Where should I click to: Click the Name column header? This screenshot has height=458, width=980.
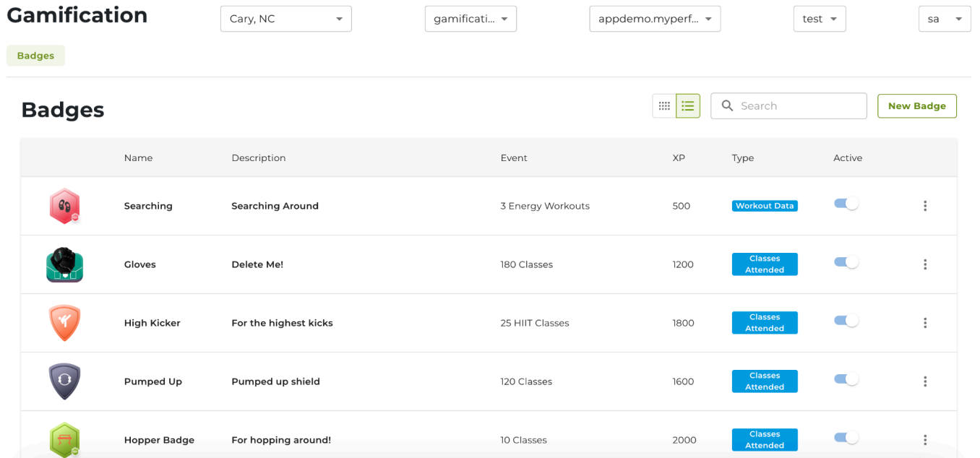coord(138,157)
